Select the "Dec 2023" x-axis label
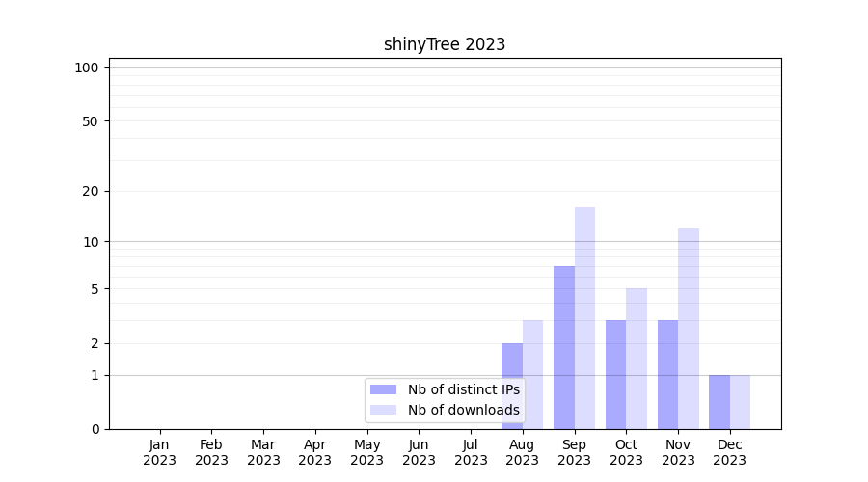The width and height of the screenshot is (868, 482). pyautogui.click(x=729, y=452)
